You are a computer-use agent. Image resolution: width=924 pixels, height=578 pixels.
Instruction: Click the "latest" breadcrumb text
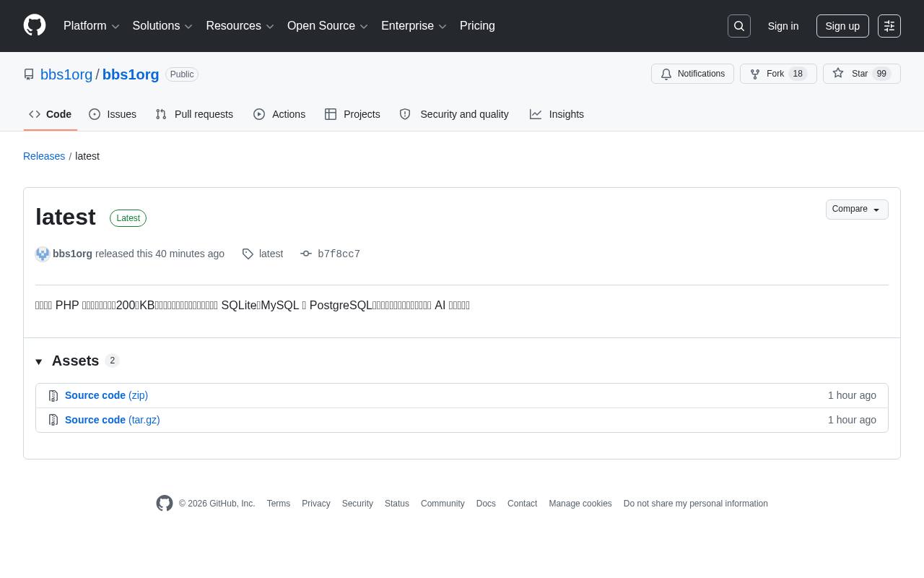(x=87, y=156)
